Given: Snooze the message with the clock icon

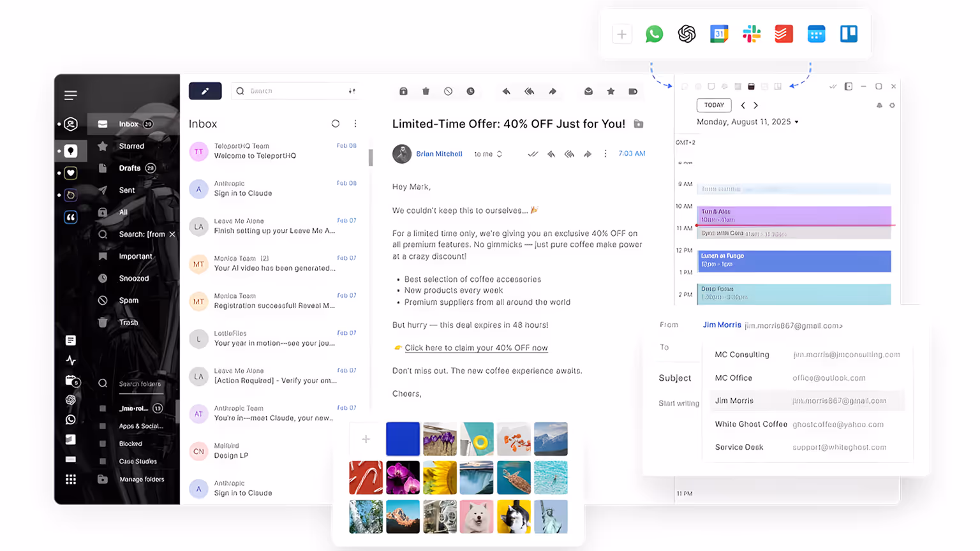Looking at the screenshot, I should 470,91.
